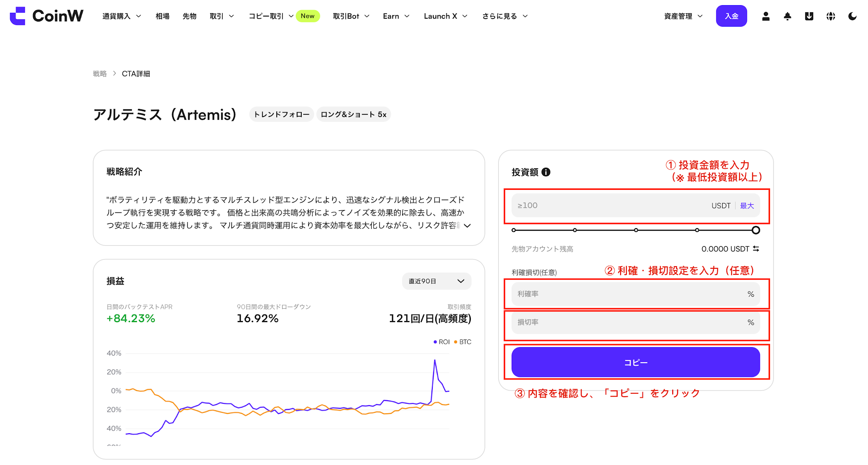The image size is (868, 465).
Task: Click the transfer arrows icon next to balance
Action: tap(756, 249)
